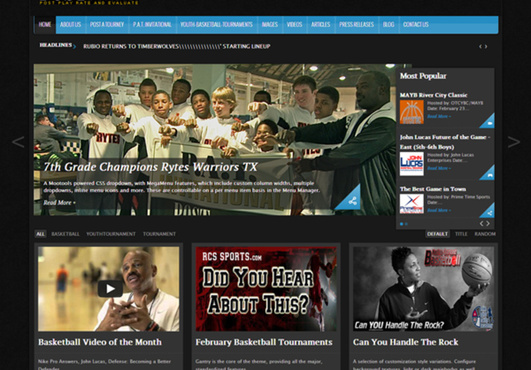This screenshot has width=531, height=370.
Task: Click the Can You Handle The Rock image
Action: pyautogui.click(x=423, y=289)
